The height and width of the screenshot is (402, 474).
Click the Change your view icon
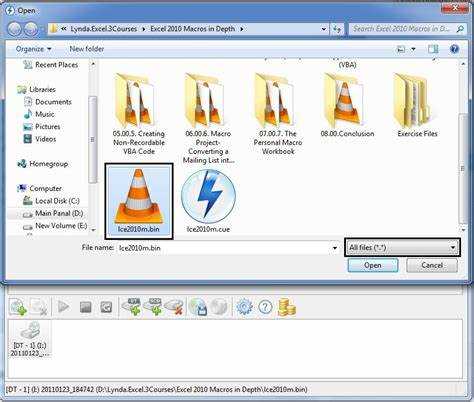click(x=401, y=49)
